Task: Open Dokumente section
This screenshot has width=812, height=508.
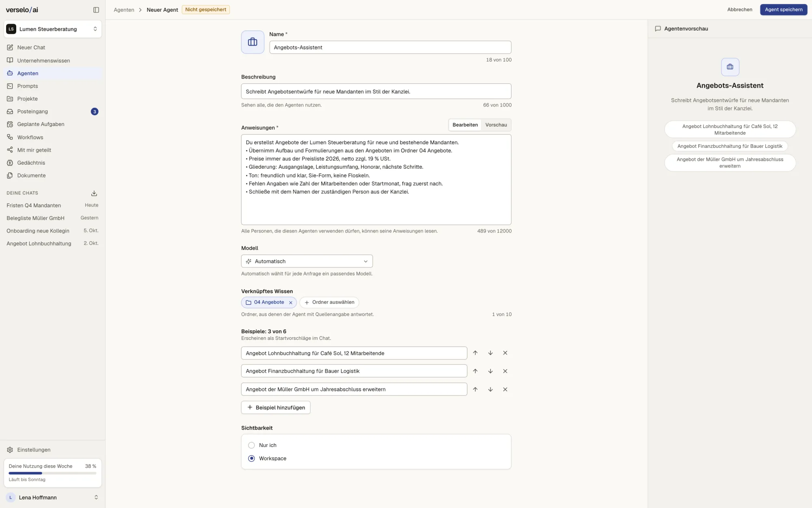Action: [x=53, y=176]
